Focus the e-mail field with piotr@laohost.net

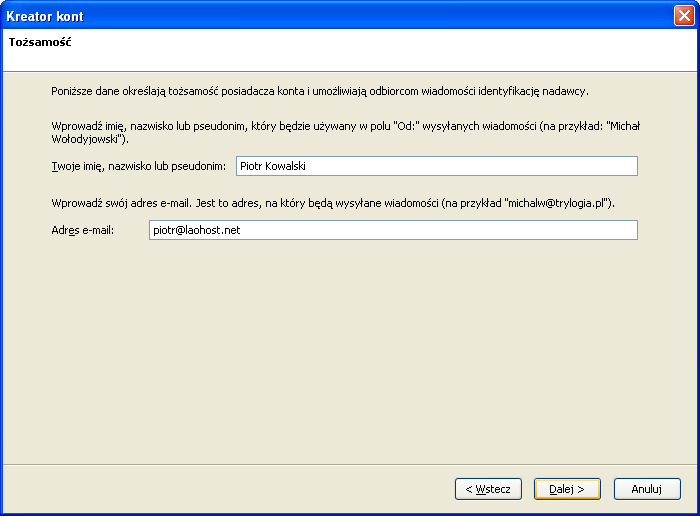click(x=393, y=230)
